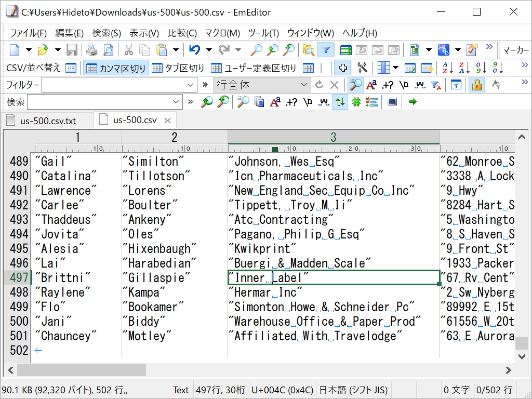Expand the filter text box dropdown arrow

190,85
